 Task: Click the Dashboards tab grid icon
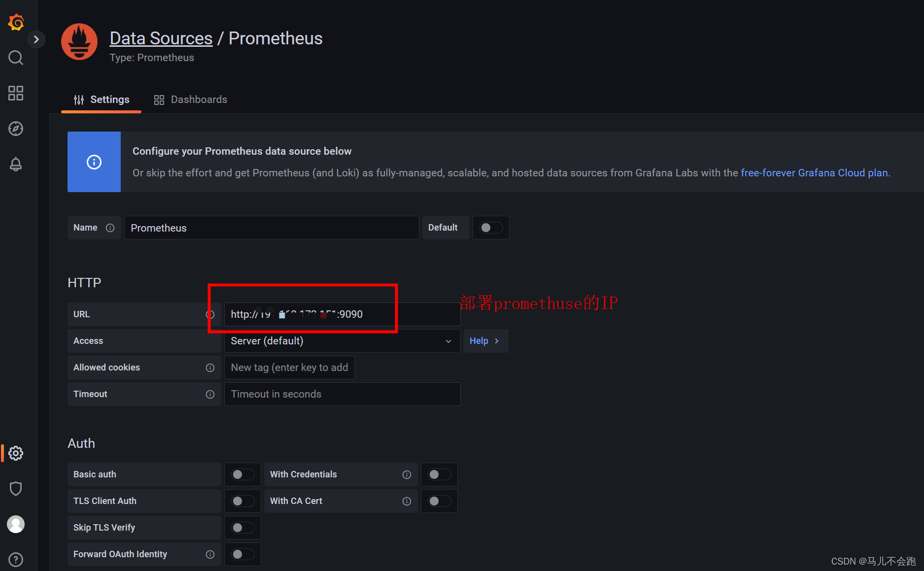tap(159, 100)
